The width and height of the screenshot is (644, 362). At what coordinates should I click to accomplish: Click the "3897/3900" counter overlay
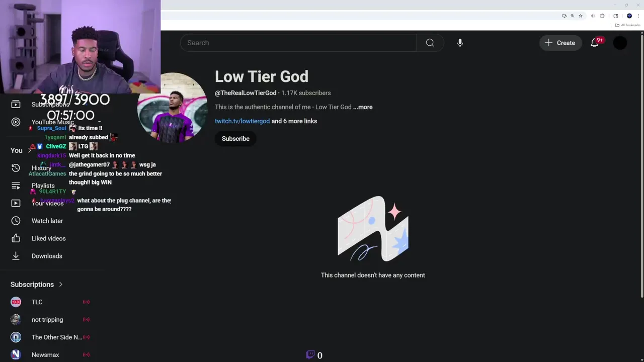(74, 100)
